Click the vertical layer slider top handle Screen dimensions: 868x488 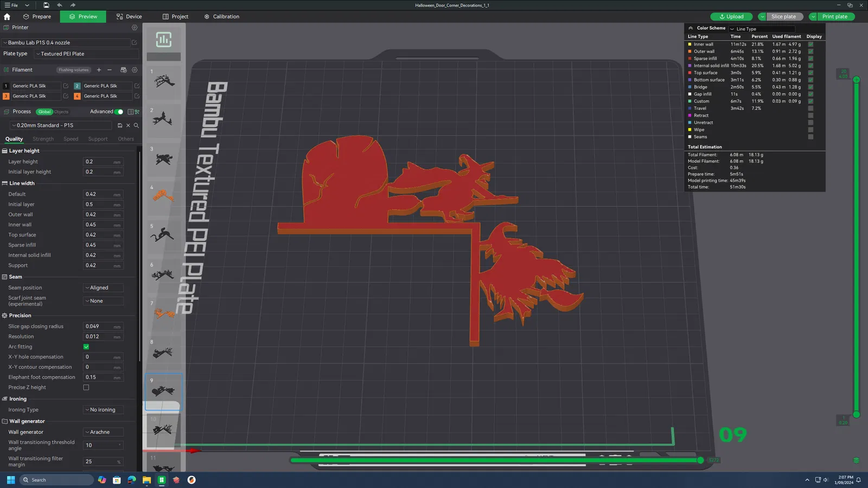click(x=856, y=80)
